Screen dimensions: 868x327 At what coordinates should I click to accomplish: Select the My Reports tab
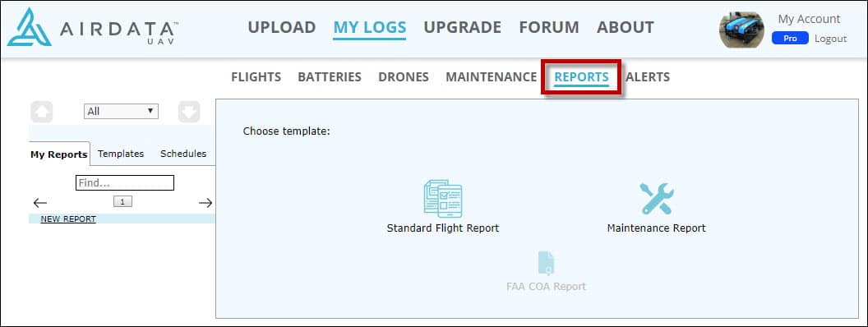[x=58, y=154]
